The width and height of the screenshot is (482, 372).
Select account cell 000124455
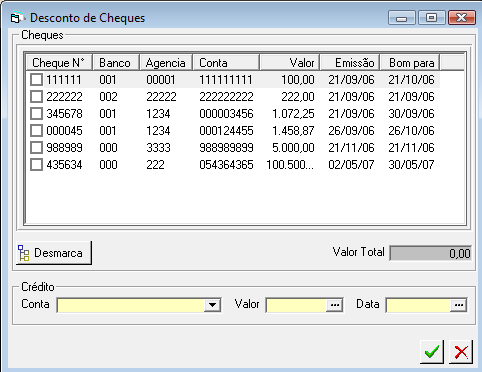[226, 131]
